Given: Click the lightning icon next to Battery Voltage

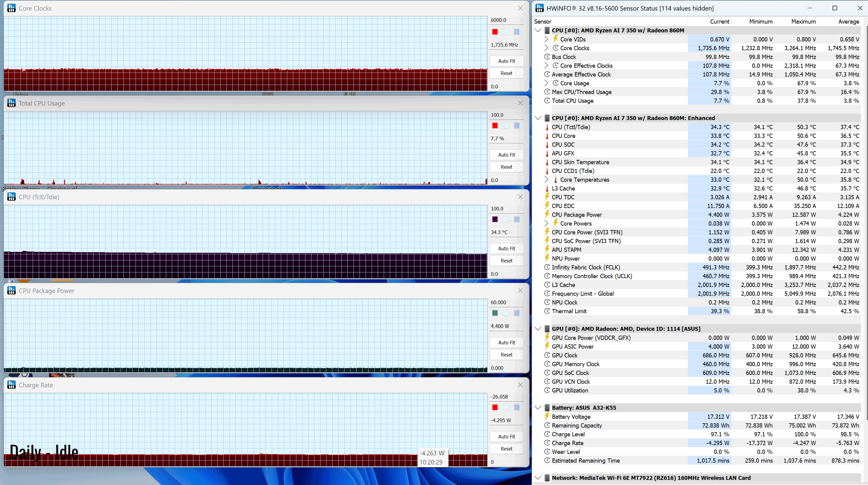Looking at the screenshot, I should pyautogui.click(x=547, y=416).
